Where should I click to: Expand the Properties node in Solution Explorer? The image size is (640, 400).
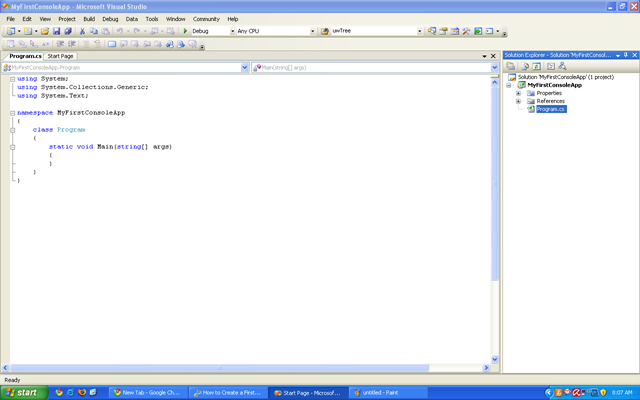[518, 93]
